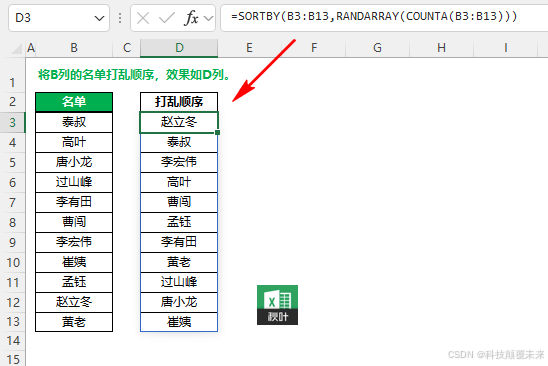Select column A header
548x366 pixels.
click(x=31, y=48)
